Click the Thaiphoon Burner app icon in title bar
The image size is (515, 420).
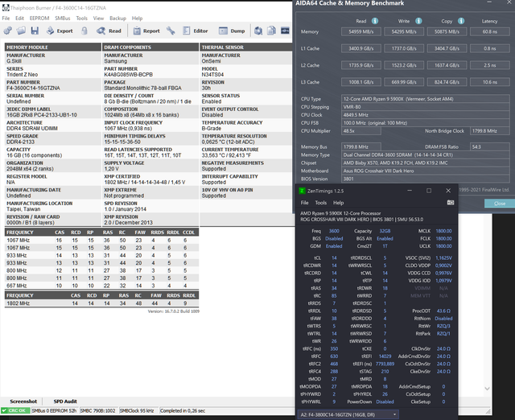tap(6, 7)
